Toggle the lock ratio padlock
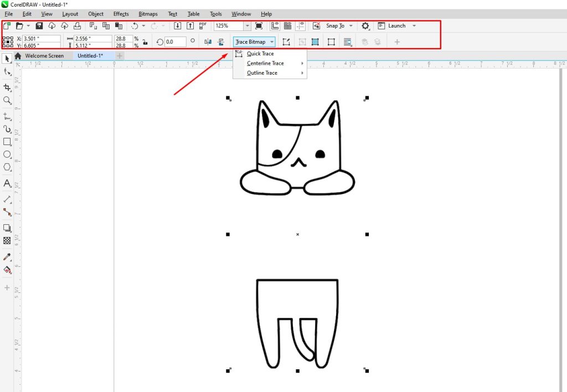The width and height of the screenshot is (567, 392). [145, 42]
